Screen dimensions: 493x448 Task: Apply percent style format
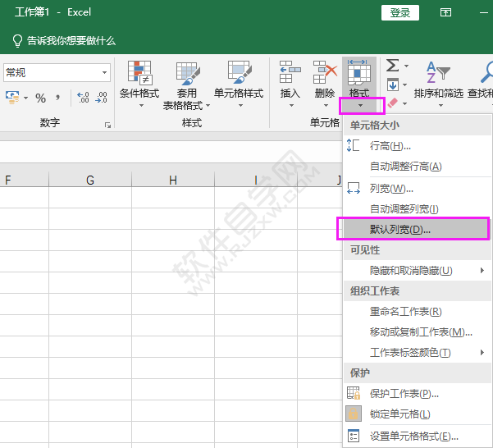[x=40, y=98]
